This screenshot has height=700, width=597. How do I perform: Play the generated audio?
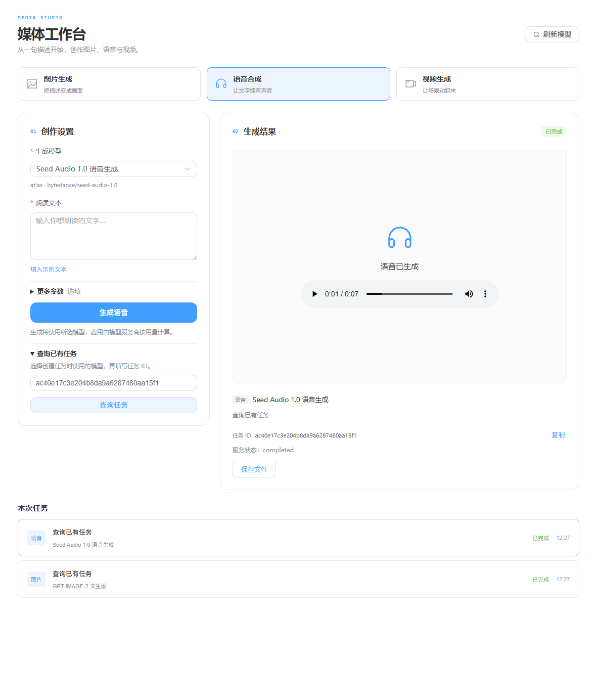point(314,294)
